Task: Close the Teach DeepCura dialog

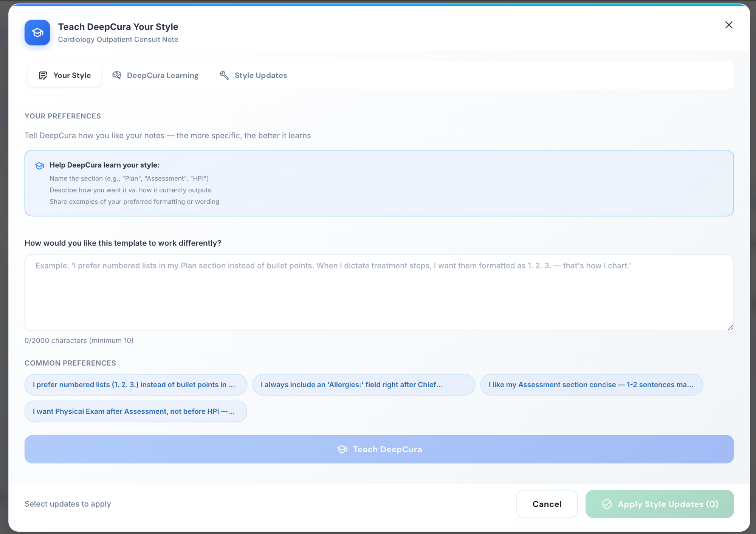Action: point(729,25)
